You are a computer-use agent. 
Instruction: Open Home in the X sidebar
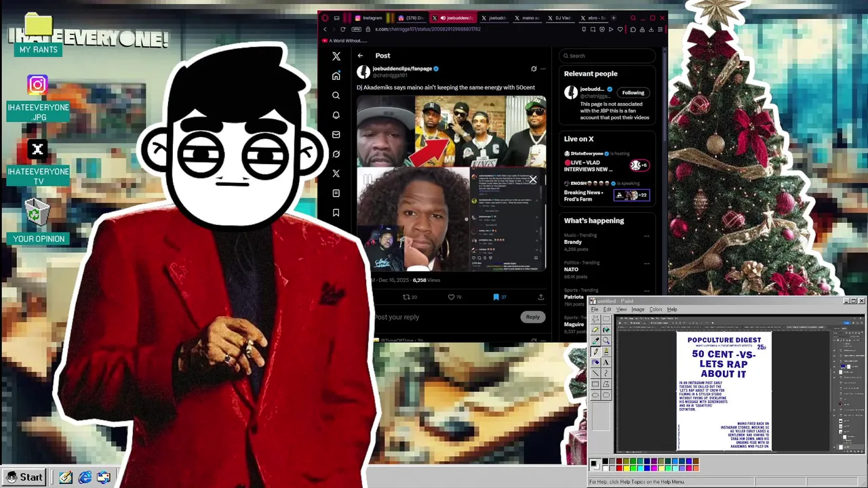click(x=336, y=76)
